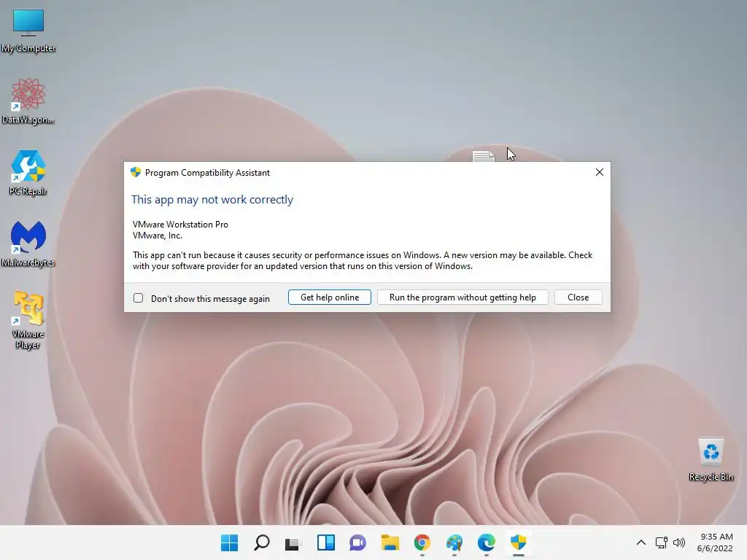This screenshot has height=560, width=747.
Task: Open clock showing 9:35 AM
Action: (715, 542)
